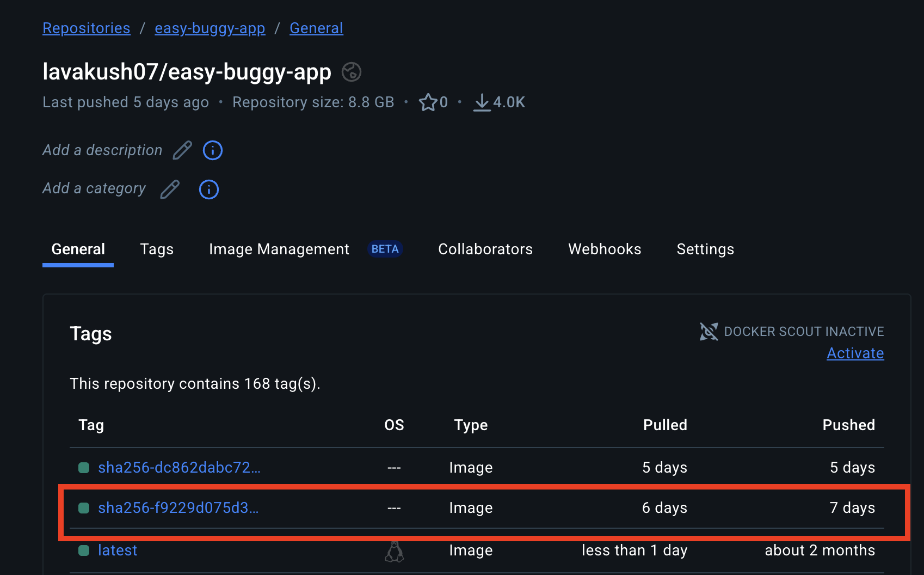Click the lavakush07/easy-buggy-app title

pyautogui.click(x=187, y=72)
